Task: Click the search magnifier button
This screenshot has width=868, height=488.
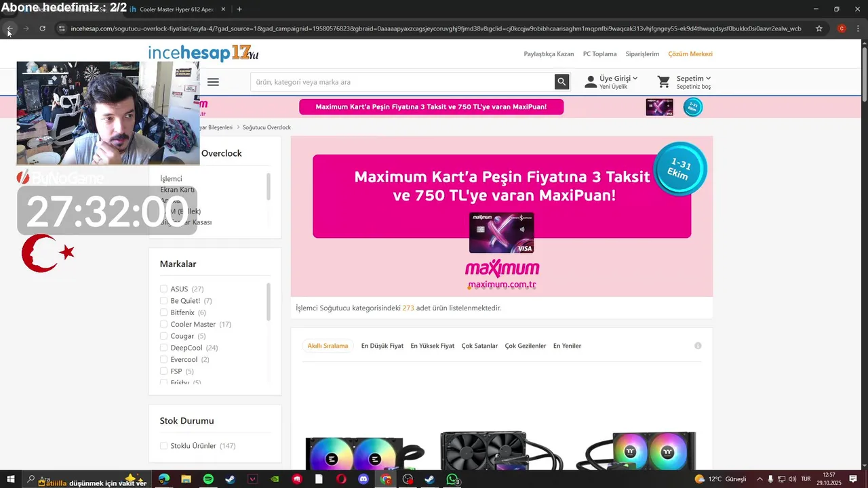Action: point(561,82)
